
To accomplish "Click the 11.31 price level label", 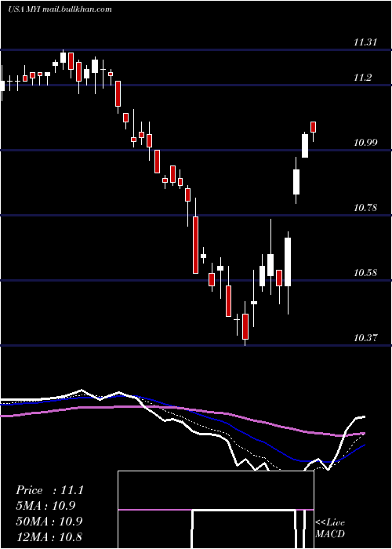I will [x=365, y=42].
